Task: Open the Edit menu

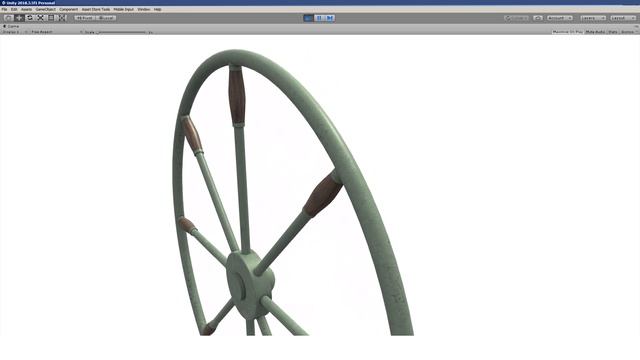Action: pos(14,9)
